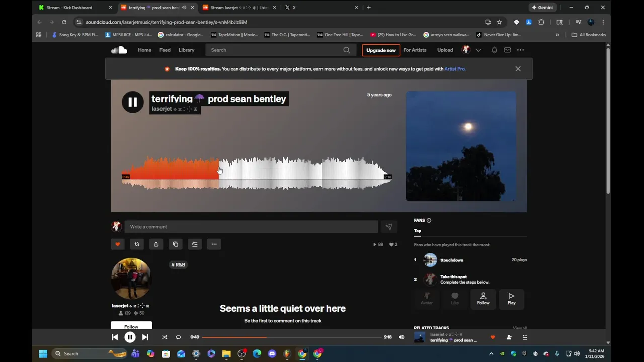
Task: Open the R&B tag
Action: click(178, 265)
